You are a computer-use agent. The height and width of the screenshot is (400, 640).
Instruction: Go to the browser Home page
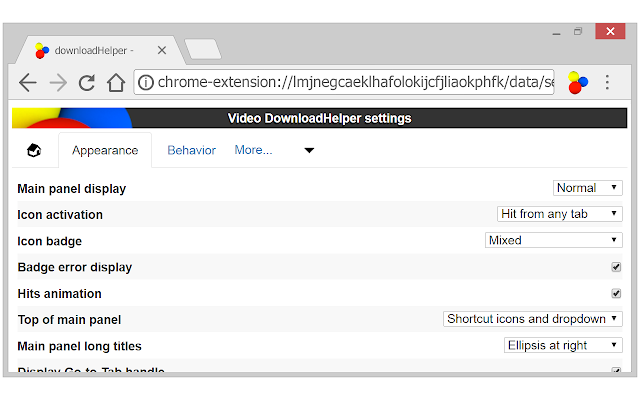coord(116,82)
